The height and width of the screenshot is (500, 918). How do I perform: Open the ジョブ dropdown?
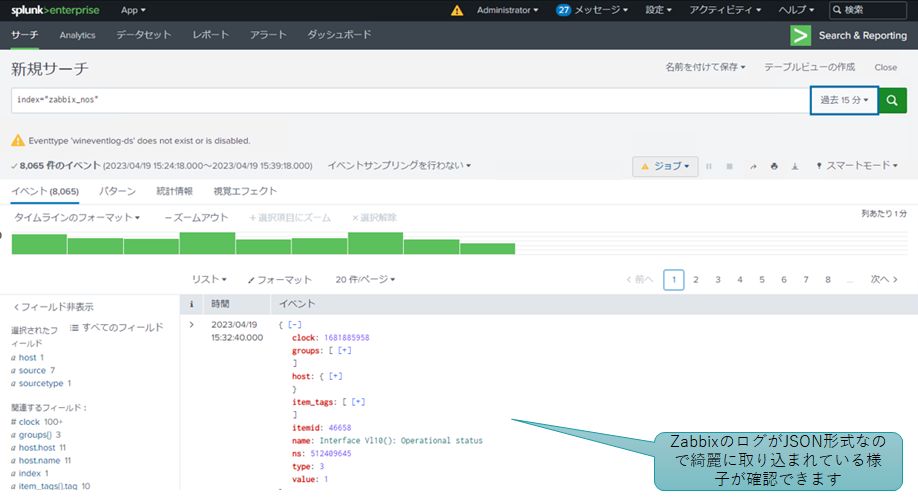click(665, 166)
